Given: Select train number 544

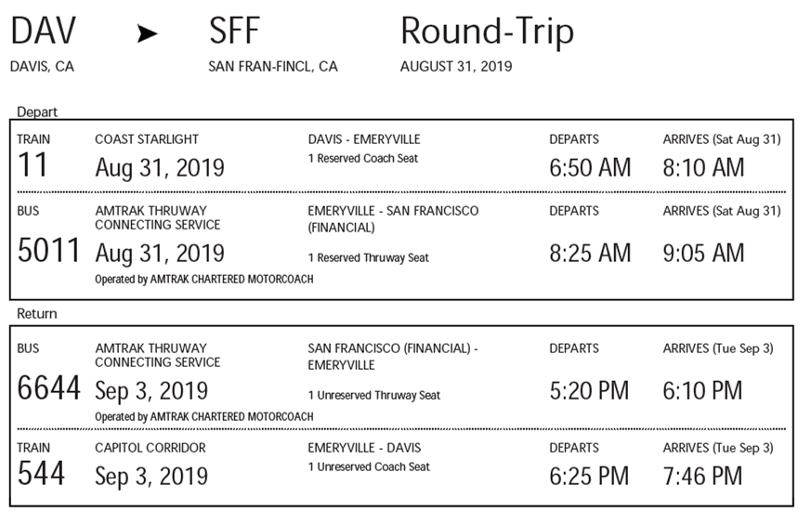Looking at the screenshot, I should coord(41,473).
